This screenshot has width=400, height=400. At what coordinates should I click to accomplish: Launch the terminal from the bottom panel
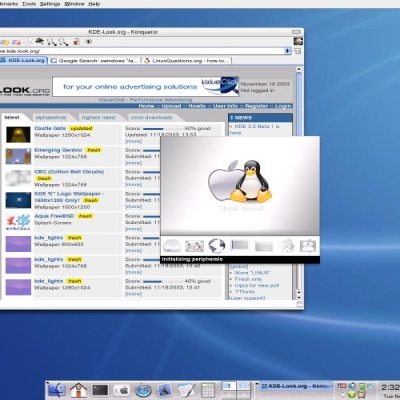click(100, 390)
